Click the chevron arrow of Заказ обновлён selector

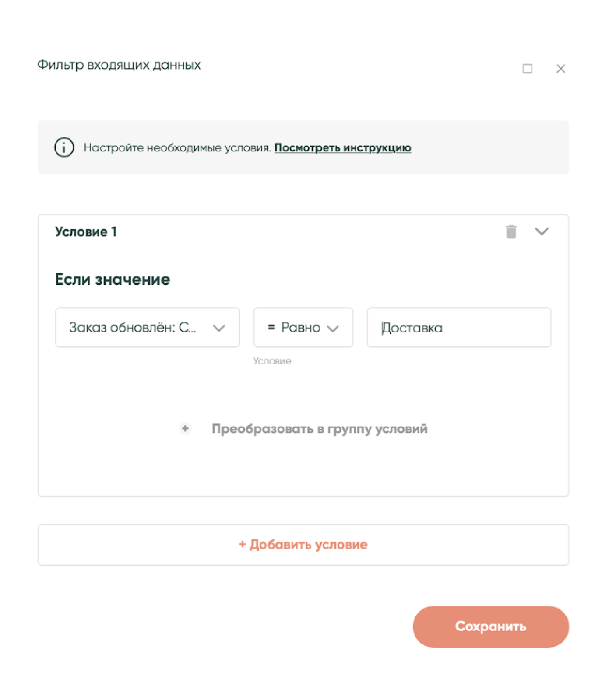pyautogui.click(x=219, y=328)
